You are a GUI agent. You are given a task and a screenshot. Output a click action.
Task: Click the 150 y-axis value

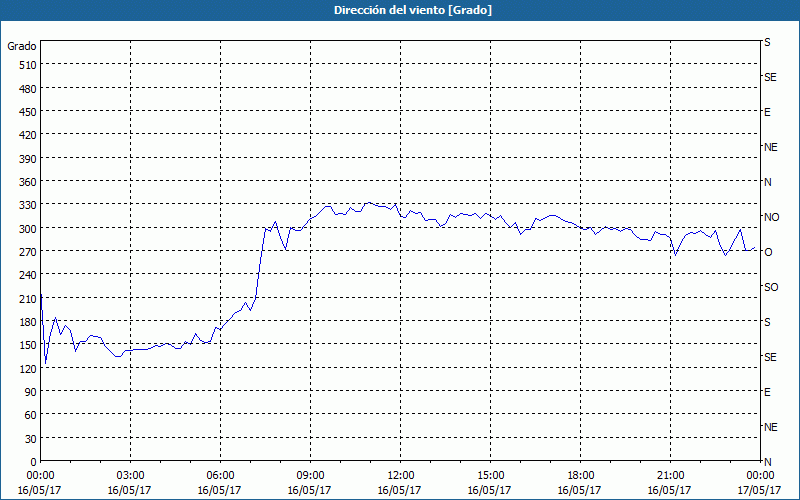click(x=28, y=345)
